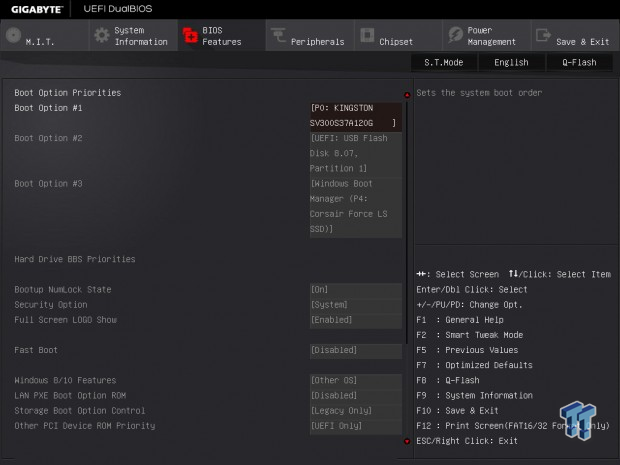Open Boot Option #3 Windows Boot Manager value

pyautogui.click(x=355, y=206)
